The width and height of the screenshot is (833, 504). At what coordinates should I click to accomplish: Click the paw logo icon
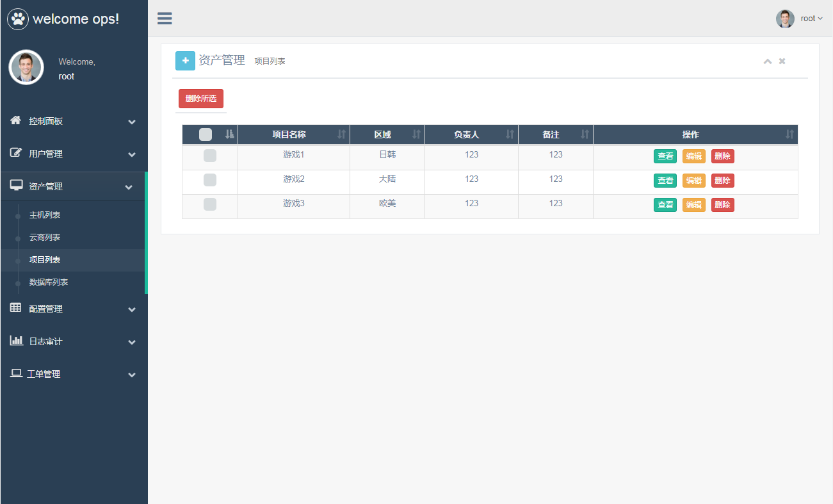[18, 19]
